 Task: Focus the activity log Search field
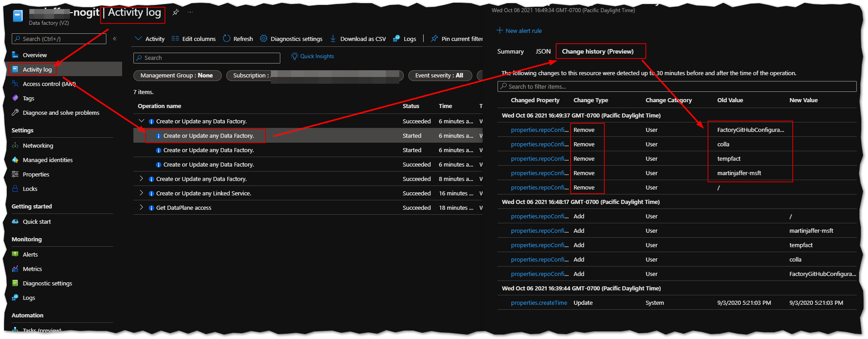pos(207,58)
